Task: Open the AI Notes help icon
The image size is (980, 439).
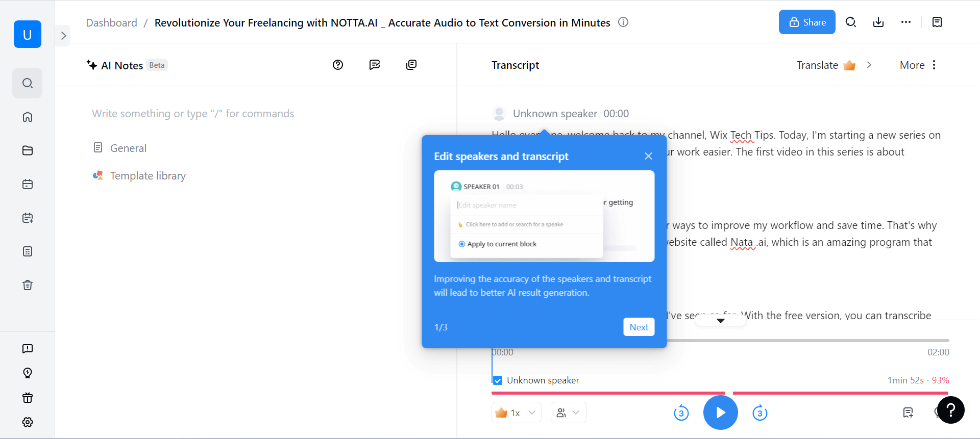Action: (x=338, y=65)
